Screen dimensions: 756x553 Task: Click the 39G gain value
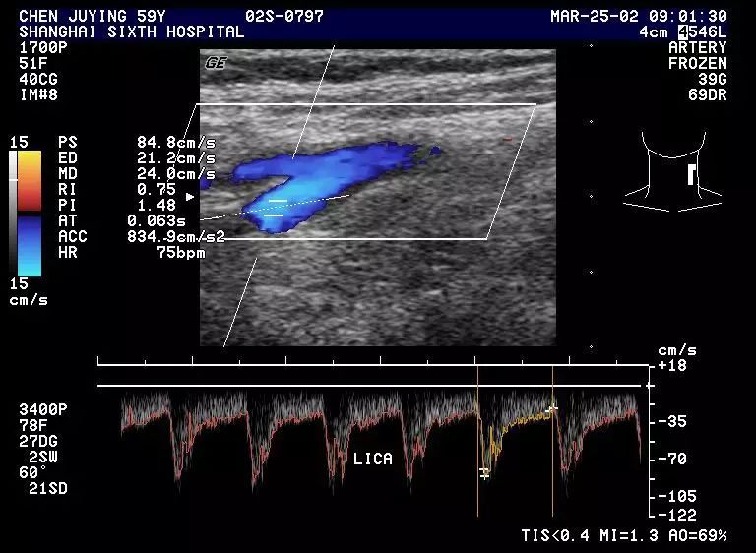coord(712,79)
